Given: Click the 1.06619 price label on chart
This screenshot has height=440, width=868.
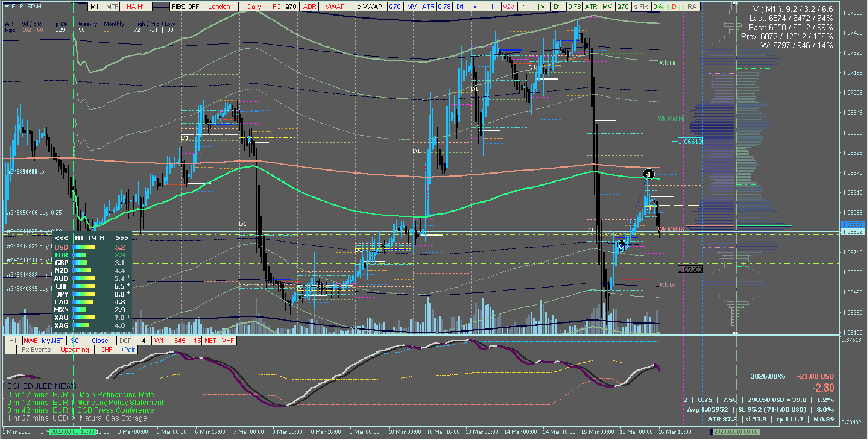Looking at the screenshot, I should click(x=690, y=142).
